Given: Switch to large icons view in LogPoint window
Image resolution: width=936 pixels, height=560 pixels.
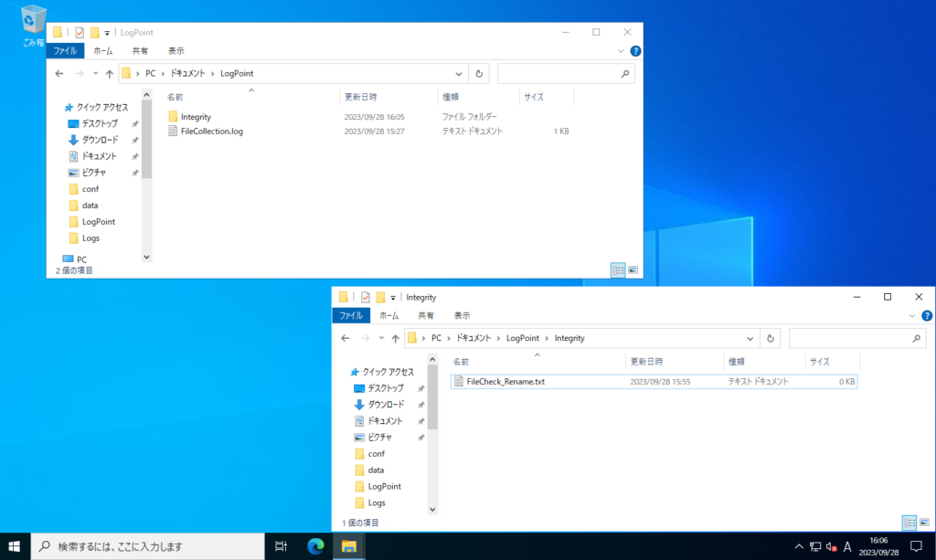Looking at the screenshot, I should pyautogui.click(x=633, y=270).
